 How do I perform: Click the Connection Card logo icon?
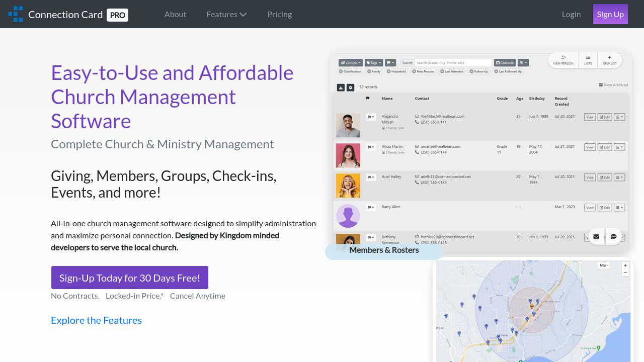point(16,14)
